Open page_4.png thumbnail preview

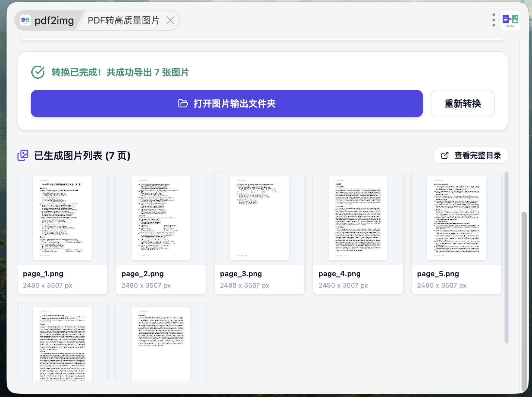(x=358, y=218)
